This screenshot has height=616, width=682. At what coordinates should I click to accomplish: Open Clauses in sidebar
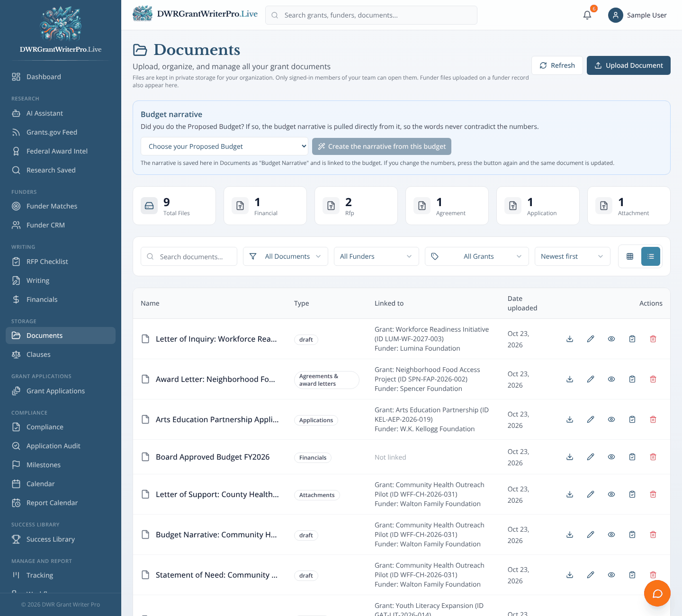point(61,354)
